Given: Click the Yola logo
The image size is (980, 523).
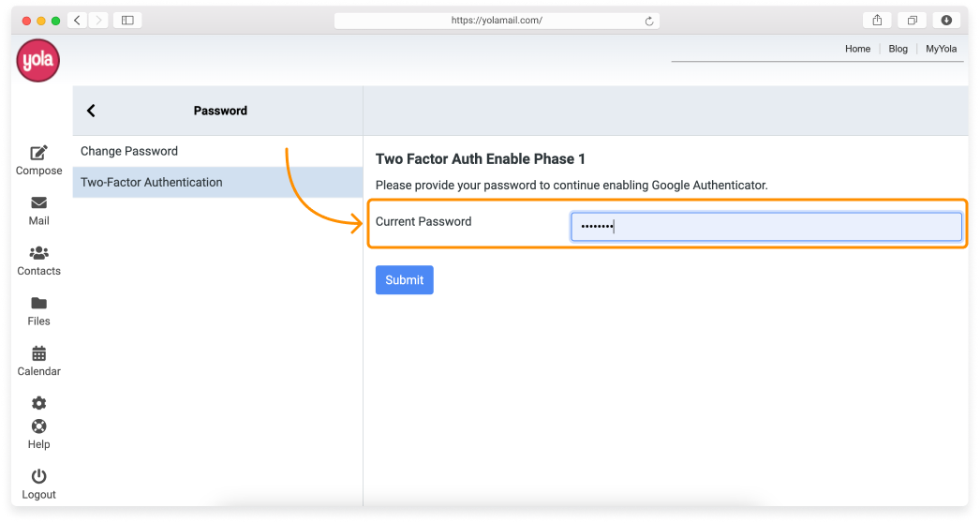Looking at the screenshot, I should pos(38,62).
